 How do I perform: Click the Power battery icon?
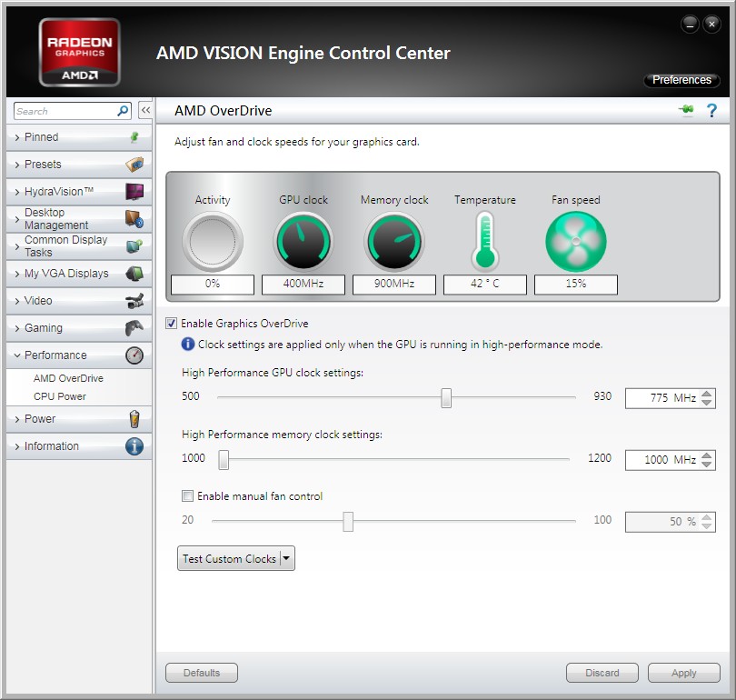pos(134,419)
